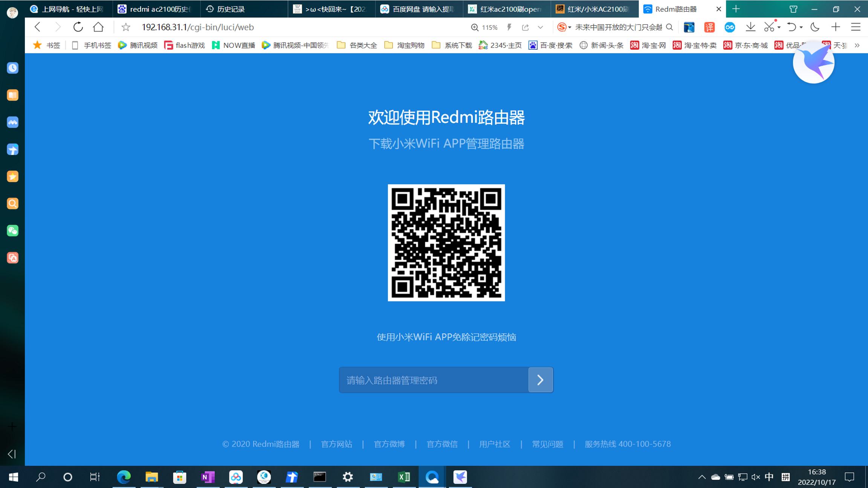Switch to 历史记录 tab
868x488 pixels.
point(231,9)
